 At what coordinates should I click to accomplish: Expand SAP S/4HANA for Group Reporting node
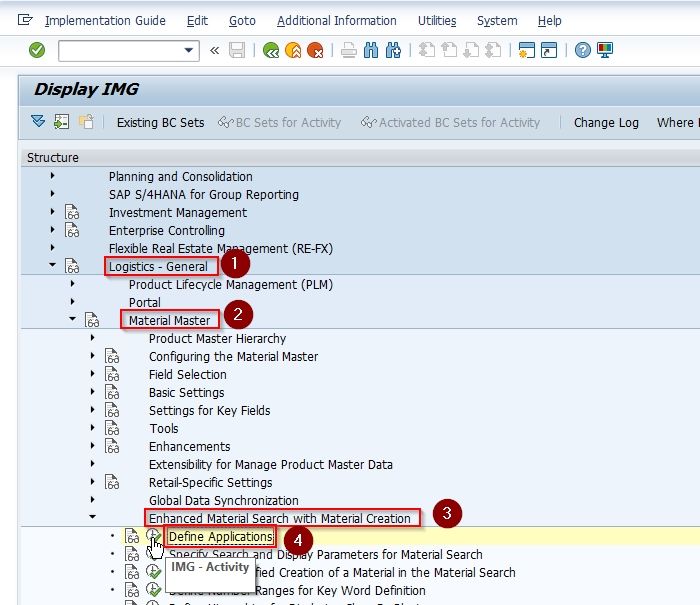click(x=53, y=194)
